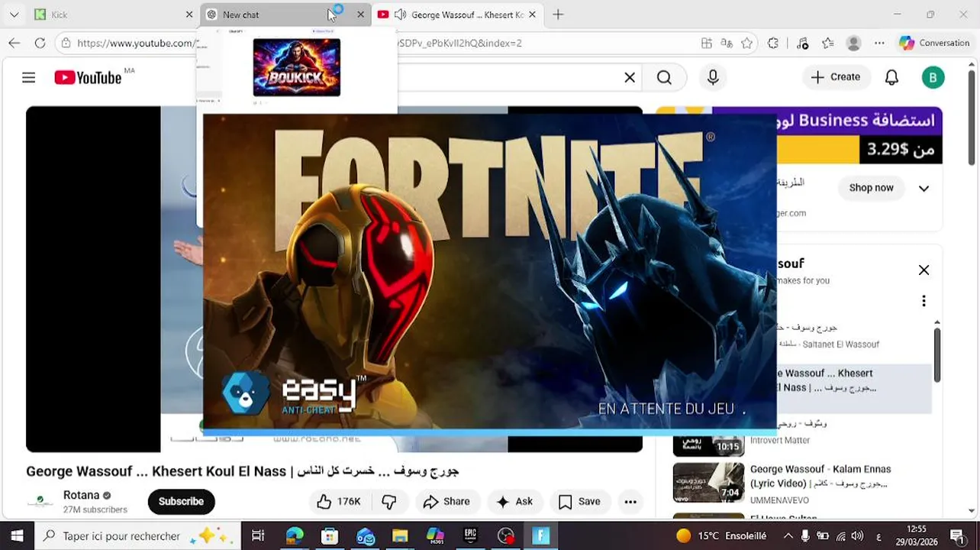Viewport: 980px width, 550px height.
Task: Open browser extensions puzzle icon
Action: (x=774, y=44)
